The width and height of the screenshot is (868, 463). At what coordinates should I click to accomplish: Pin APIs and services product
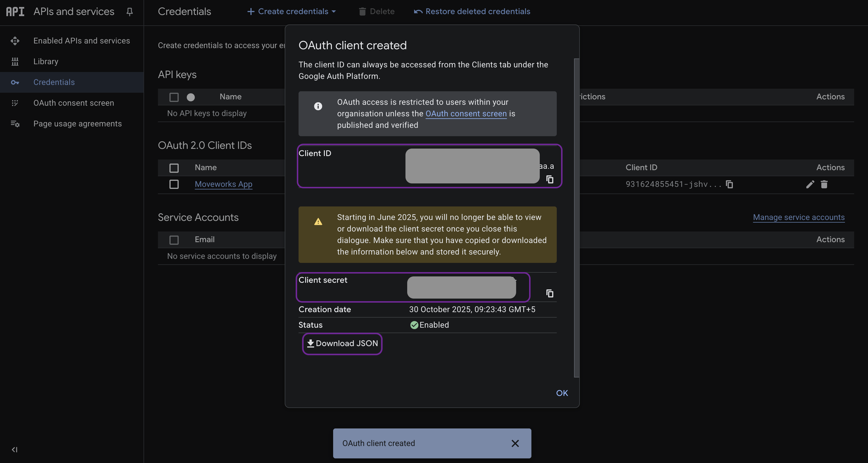129,12
